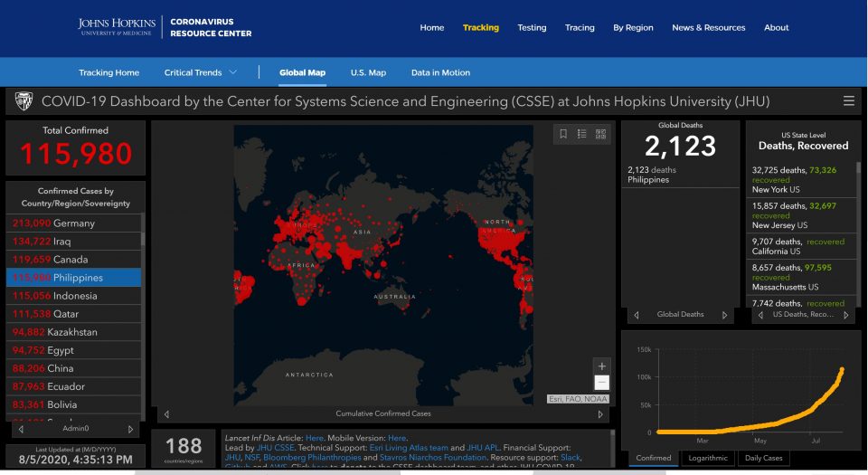Screen dimensions: 868x475
Task: Click next arrow in Global Deaths panel
Action: click(724, 315)
